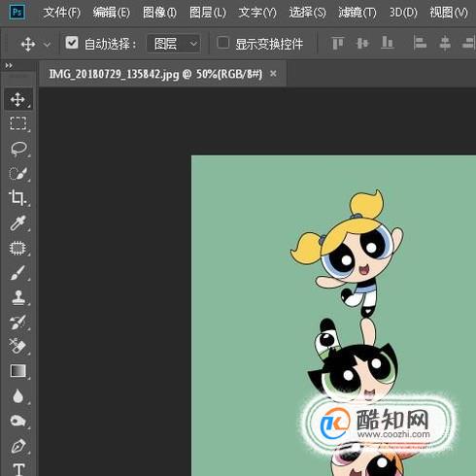
Task: Click Align vertical centers icon
Action: tap(362, 43)
